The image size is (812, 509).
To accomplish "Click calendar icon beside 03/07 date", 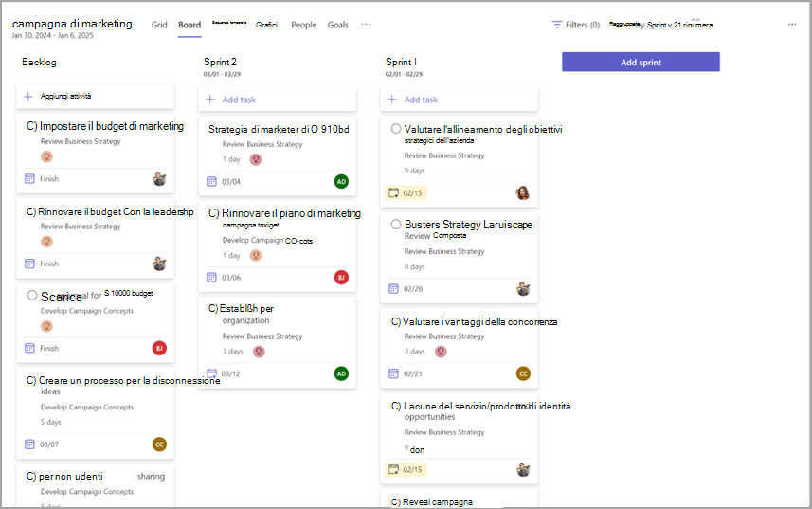I will tap(29, 445).
